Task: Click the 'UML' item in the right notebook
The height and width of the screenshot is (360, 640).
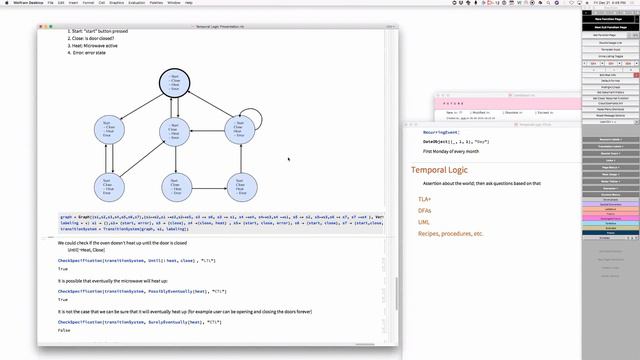Action: (x=424, y=222)
